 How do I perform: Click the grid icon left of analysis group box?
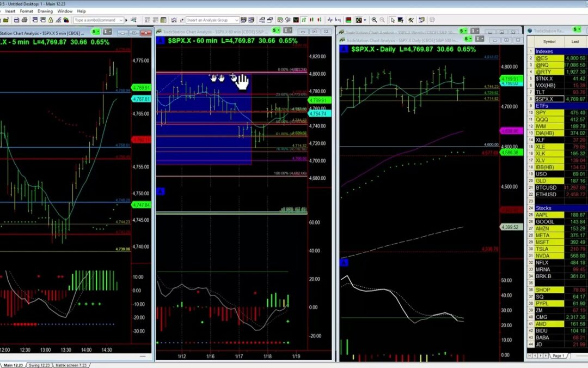coord(163,20)
